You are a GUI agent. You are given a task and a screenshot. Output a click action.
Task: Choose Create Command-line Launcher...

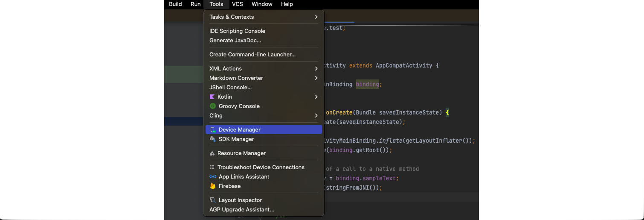264,54
